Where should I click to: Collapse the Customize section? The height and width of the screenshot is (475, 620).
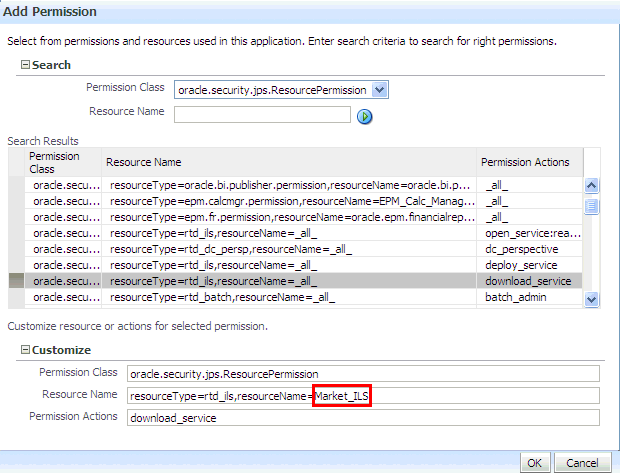pyautogui.click(x=26, y=350)
